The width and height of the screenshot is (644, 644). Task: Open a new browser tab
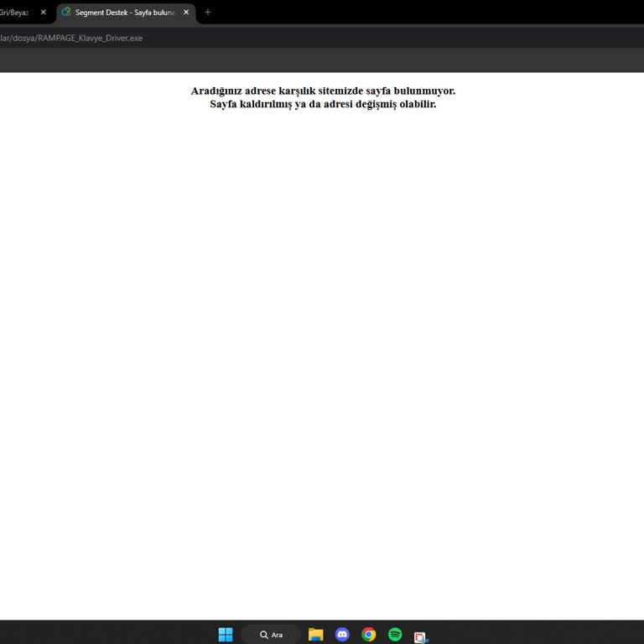point(207,13)
